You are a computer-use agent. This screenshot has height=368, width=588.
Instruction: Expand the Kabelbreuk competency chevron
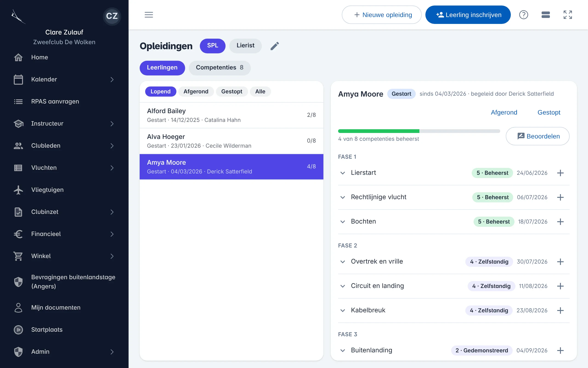coord(343,310)
